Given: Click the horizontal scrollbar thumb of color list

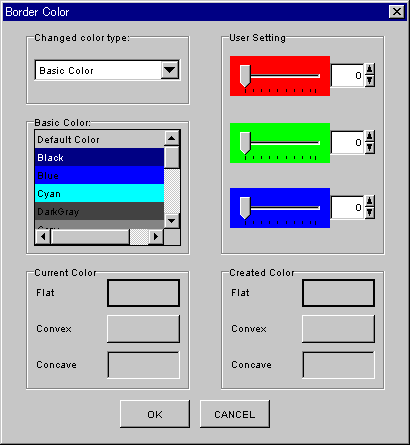Looking at the screenshot, I should click(x=90, y=237).
